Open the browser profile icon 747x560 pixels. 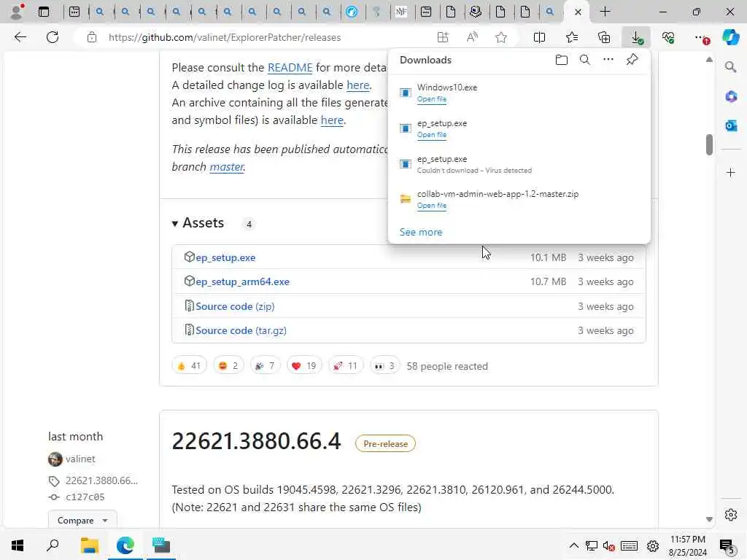click(17, 12)
